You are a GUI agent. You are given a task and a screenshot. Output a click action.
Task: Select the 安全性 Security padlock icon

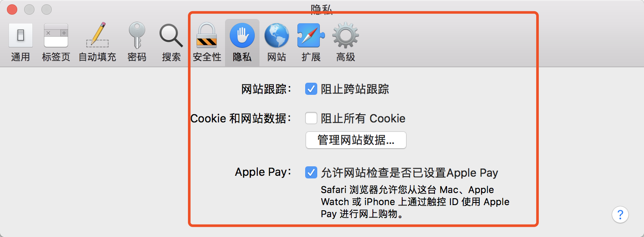(x=207, y=35)
